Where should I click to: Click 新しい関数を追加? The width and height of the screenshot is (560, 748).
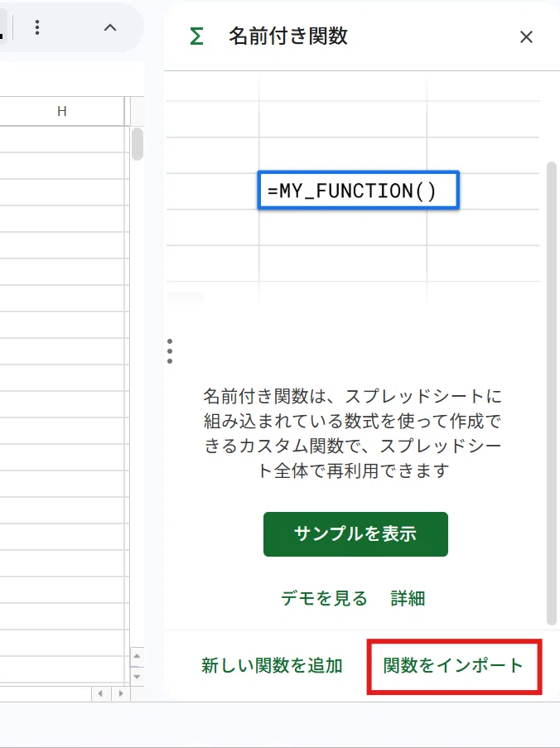point(272,665)
